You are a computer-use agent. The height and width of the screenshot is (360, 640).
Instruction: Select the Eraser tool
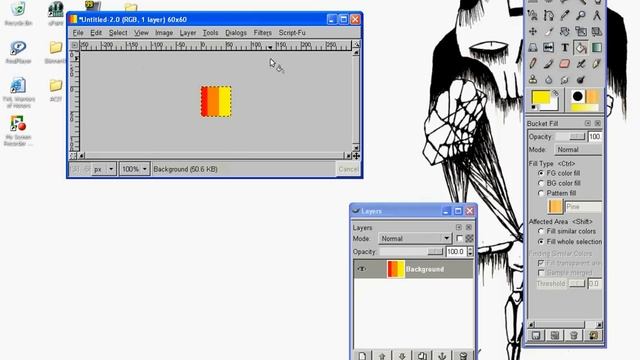pyautogui.click(x=564, y=63)
